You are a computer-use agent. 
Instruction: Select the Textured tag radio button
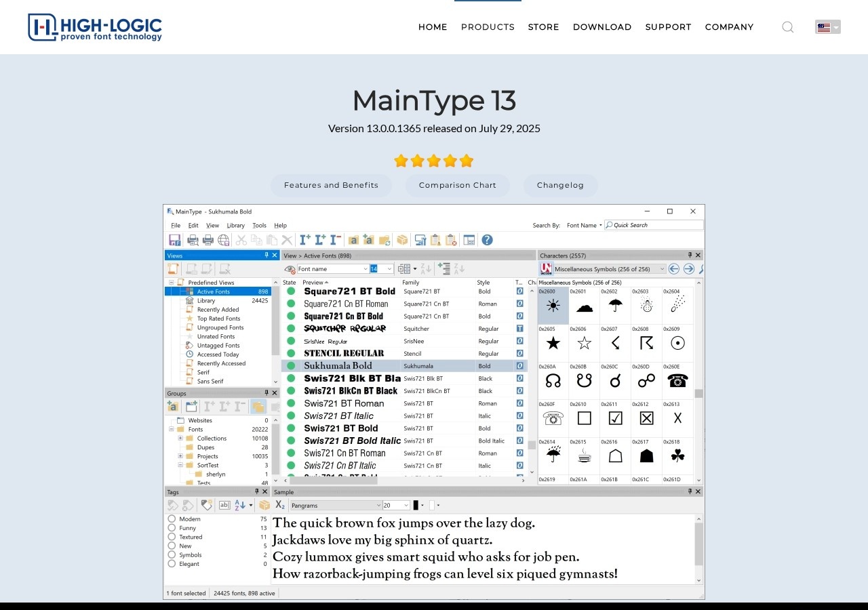[172, 537]
